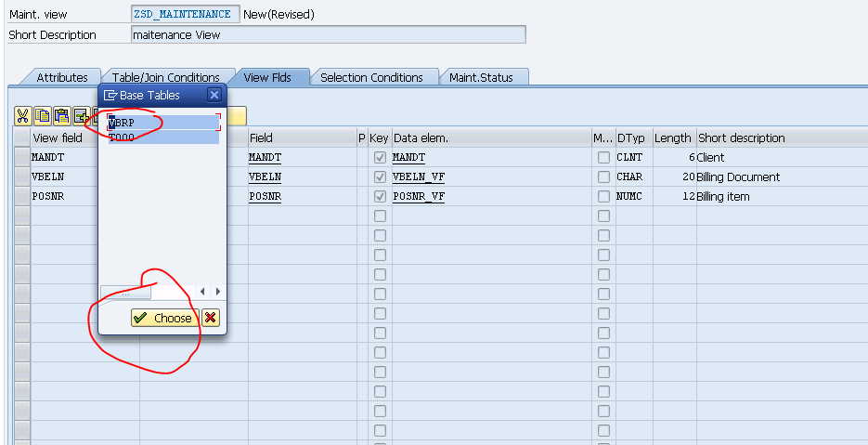The image size is (868, 445).
Task: Select the VBELN row selector button
Action: pyautogui.click(x=22, y=177)
